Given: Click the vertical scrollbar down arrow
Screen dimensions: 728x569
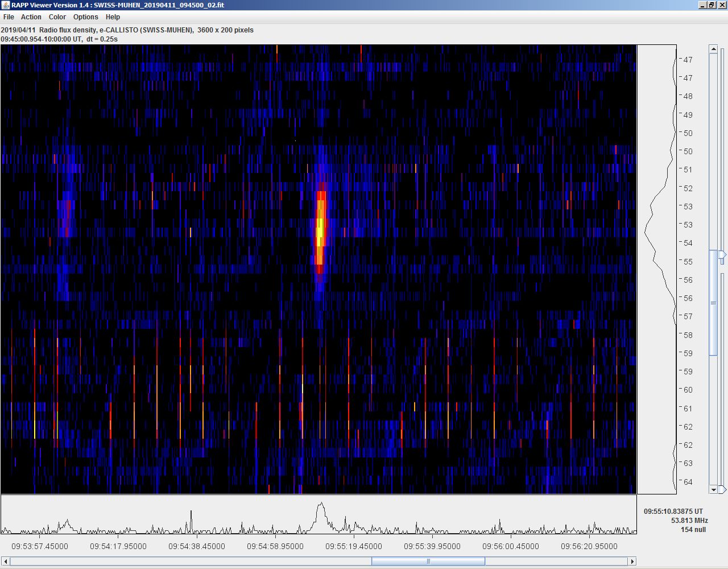Looking at the screenshot, I should point(714,489).
